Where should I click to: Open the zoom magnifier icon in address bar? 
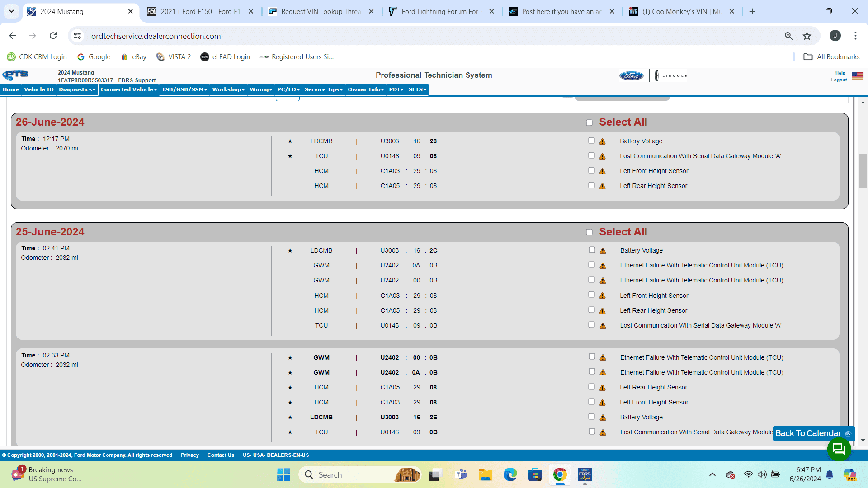[x=788, y=36]
